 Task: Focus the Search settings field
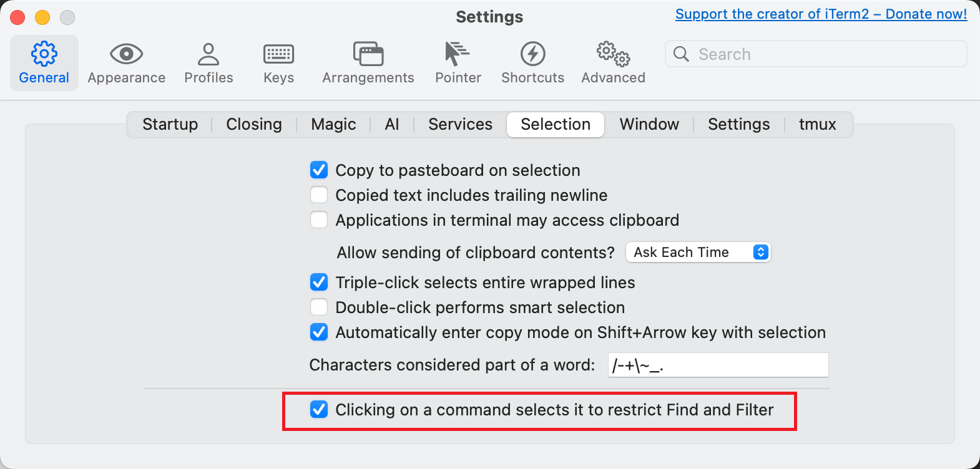816,54
